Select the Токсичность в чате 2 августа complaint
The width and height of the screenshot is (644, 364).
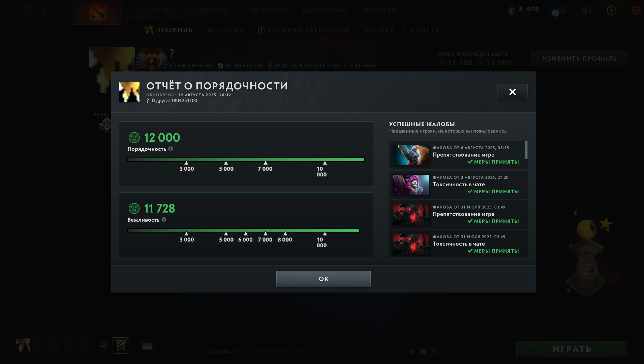(x=457, y=185)
